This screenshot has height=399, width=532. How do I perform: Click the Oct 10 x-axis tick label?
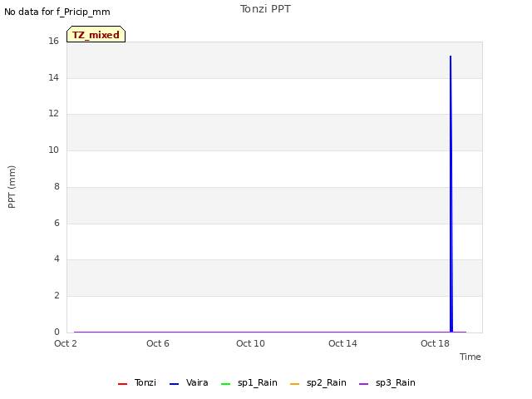click(250, 343)
